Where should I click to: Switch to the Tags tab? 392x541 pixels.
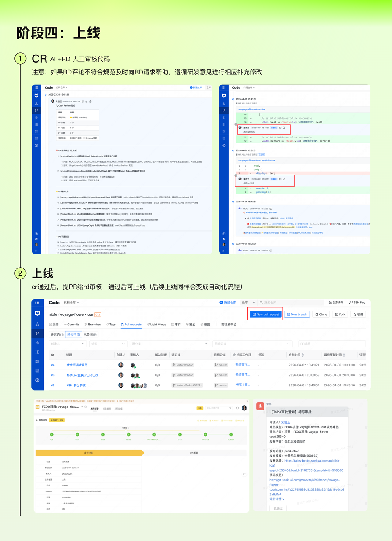[x=111, y=325]
